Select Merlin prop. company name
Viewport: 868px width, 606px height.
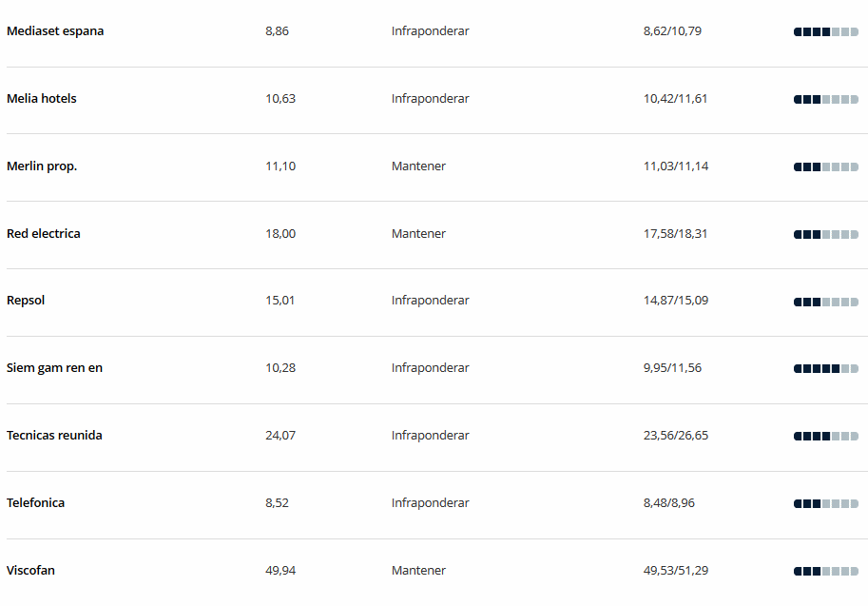[x=42, y=166]
